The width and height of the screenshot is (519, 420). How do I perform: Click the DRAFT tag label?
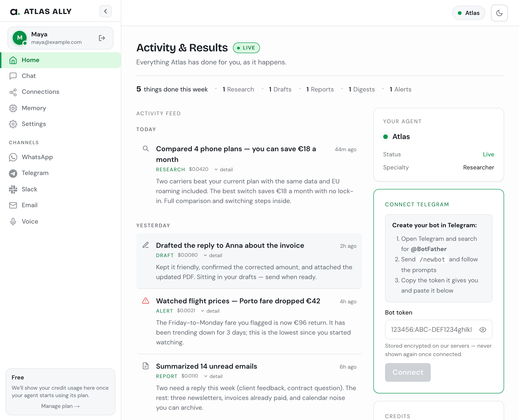coord(165,255)
